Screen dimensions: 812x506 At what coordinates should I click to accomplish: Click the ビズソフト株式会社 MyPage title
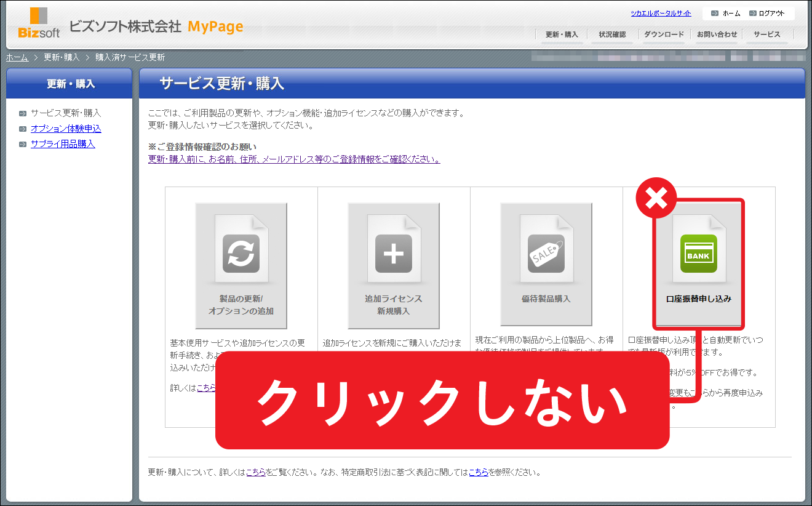[156, 26]
